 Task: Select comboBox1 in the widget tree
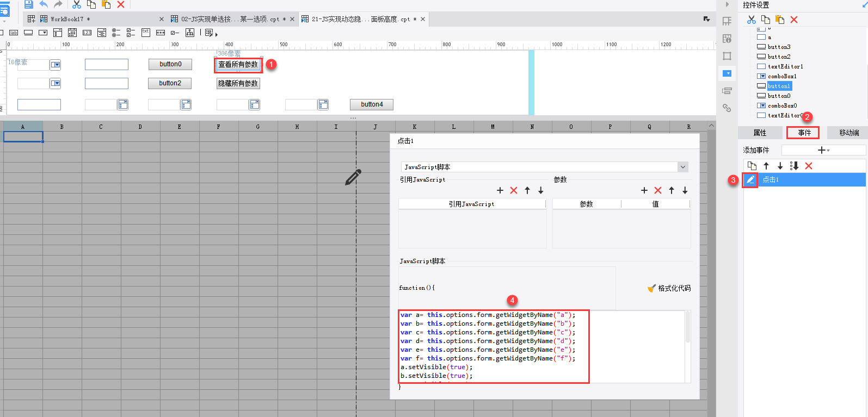click(x=782, y=76)
